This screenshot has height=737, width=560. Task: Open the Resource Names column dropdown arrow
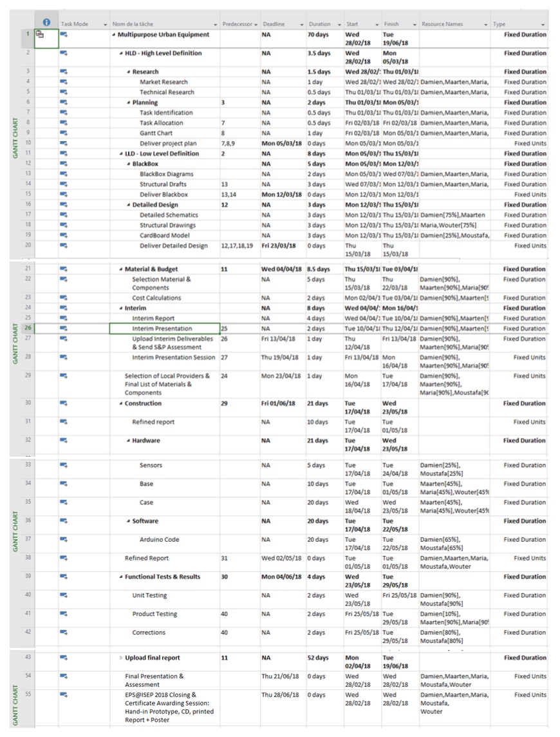tap(485, 24)
